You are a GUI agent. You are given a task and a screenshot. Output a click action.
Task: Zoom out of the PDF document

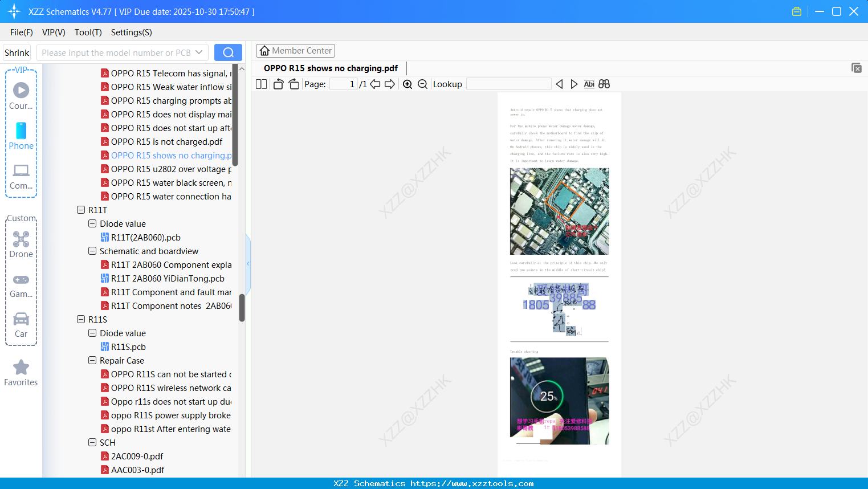click(422, 84)
